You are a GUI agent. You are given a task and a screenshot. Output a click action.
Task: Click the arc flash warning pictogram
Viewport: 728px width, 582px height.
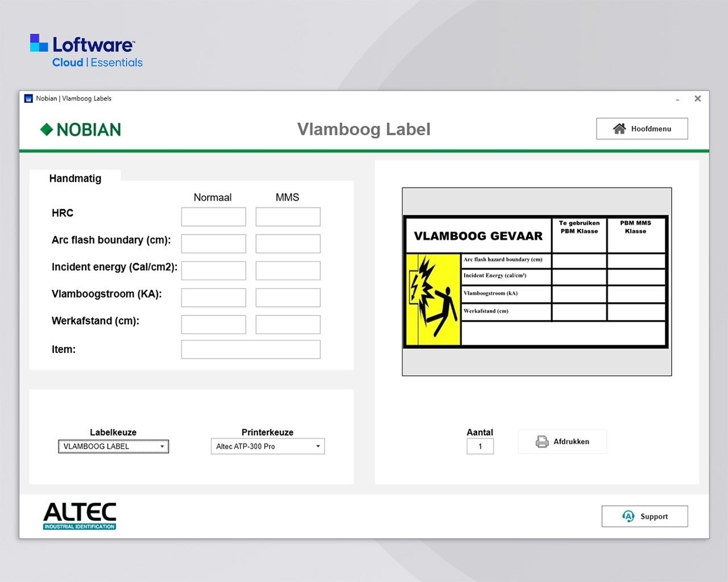[433, 300]
